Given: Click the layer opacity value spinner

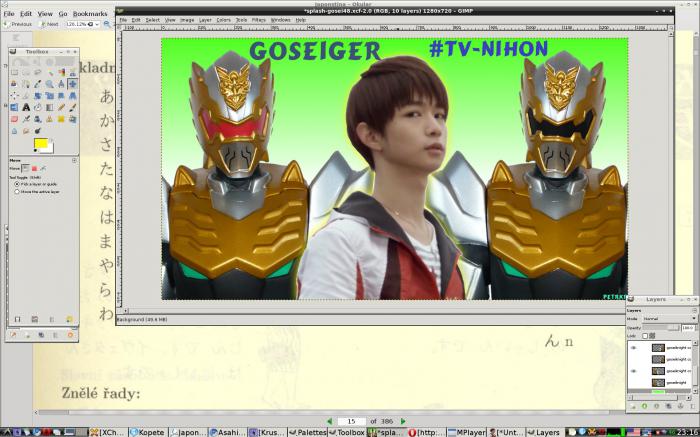Looking at the screenshot, I should tap(688, 328).
